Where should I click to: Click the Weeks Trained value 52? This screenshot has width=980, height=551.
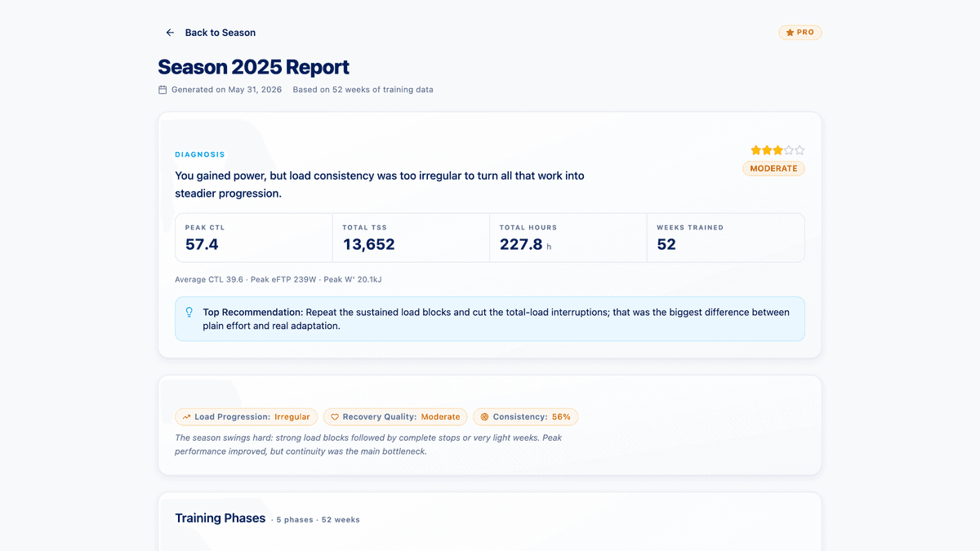[666, 244]
